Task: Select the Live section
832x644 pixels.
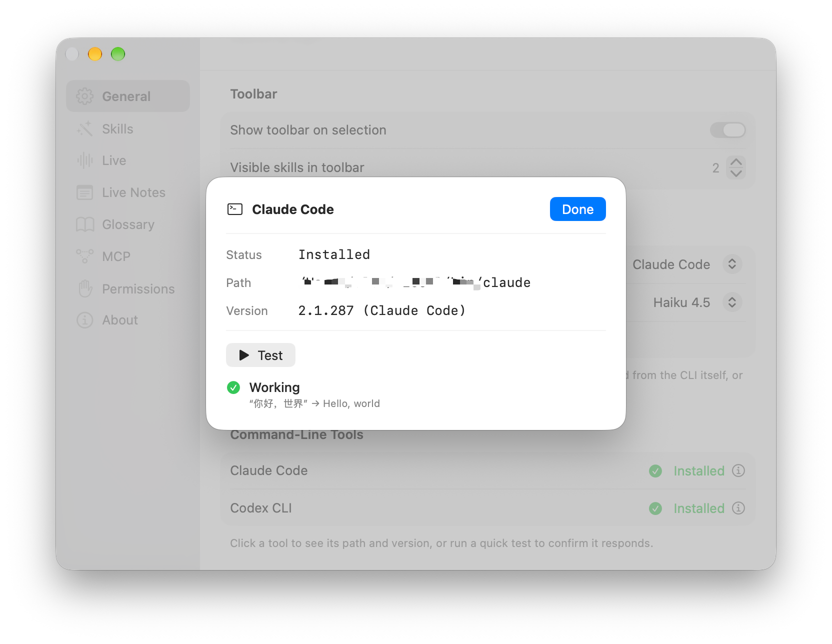Action: pos(128,160)
